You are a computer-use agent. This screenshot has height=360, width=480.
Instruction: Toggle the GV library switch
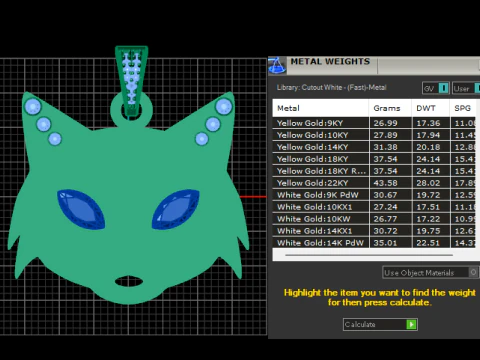click(x=436, y=88)
